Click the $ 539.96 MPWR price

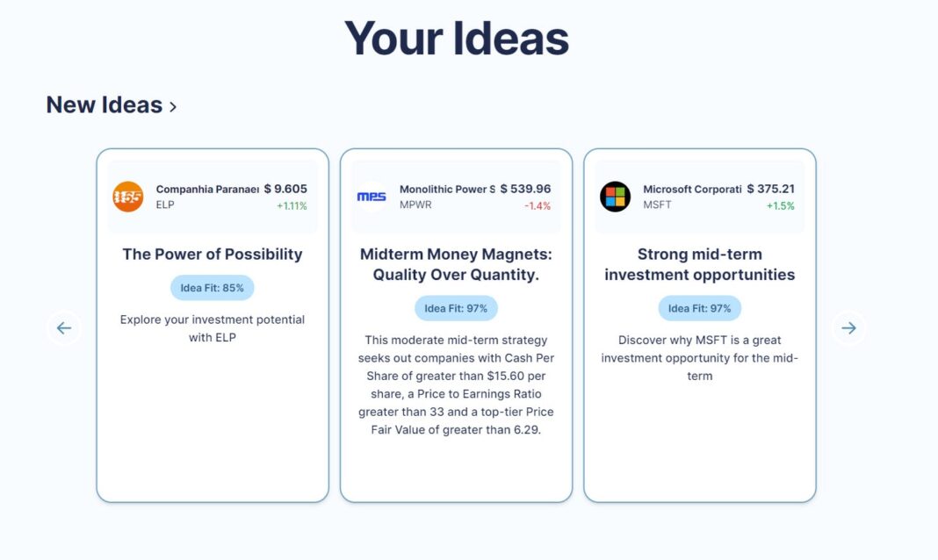coord(525,189)
